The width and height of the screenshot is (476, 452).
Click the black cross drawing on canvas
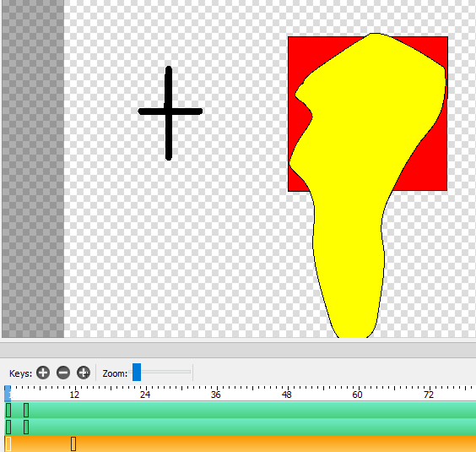(170, 112)
